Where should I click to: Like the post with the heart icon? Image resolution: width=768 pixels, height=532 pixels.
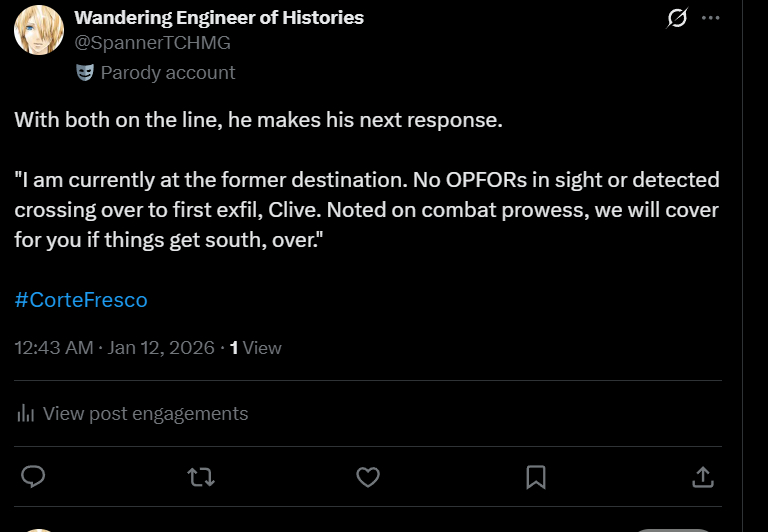point(368,477)
